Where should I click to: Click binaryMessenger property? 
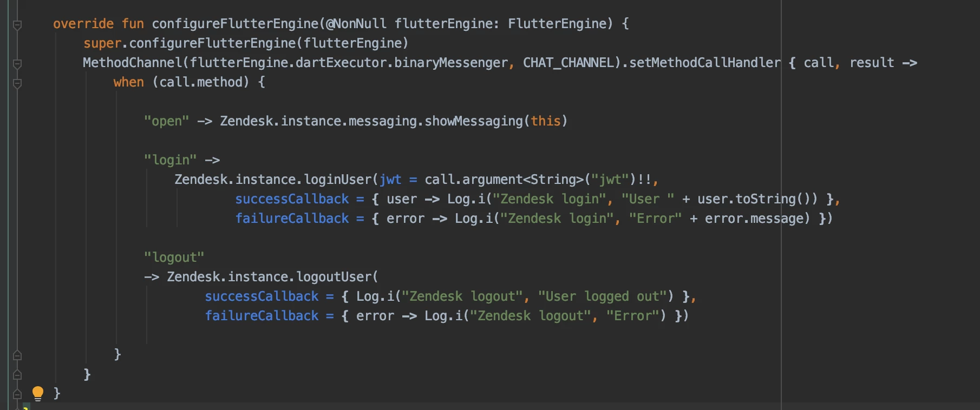click(x=451, y=63)
